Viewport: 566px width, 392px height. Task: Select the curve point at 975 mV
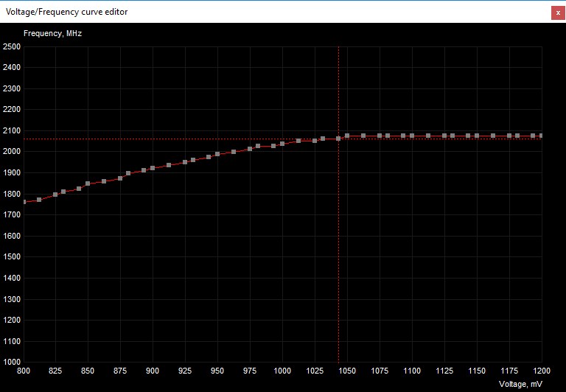[x=250, y=149]
